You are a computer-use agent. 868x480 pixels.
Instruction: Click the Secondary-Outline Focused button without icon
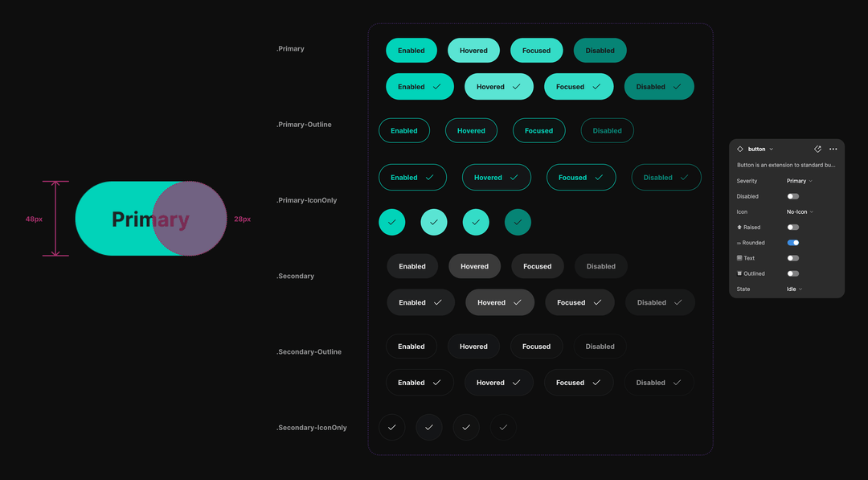point(536,347)
